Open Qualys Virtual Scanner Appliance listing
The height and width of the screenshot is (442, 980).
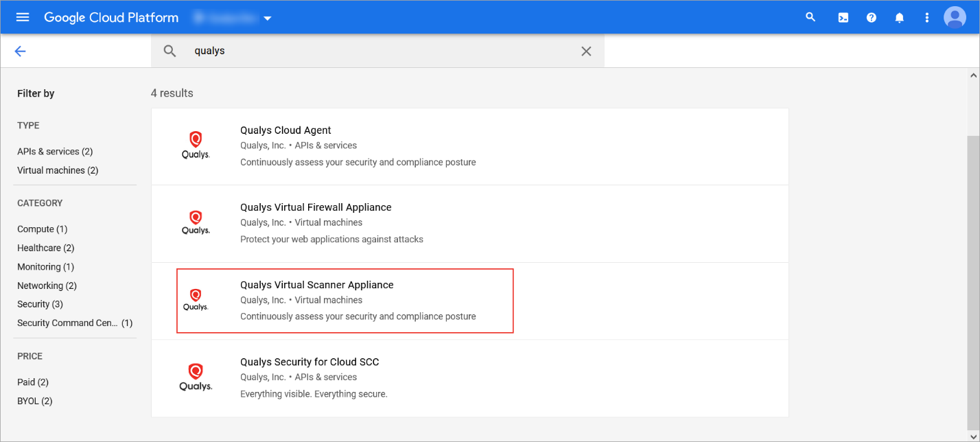pyautogui.click(x=317, y=284)
